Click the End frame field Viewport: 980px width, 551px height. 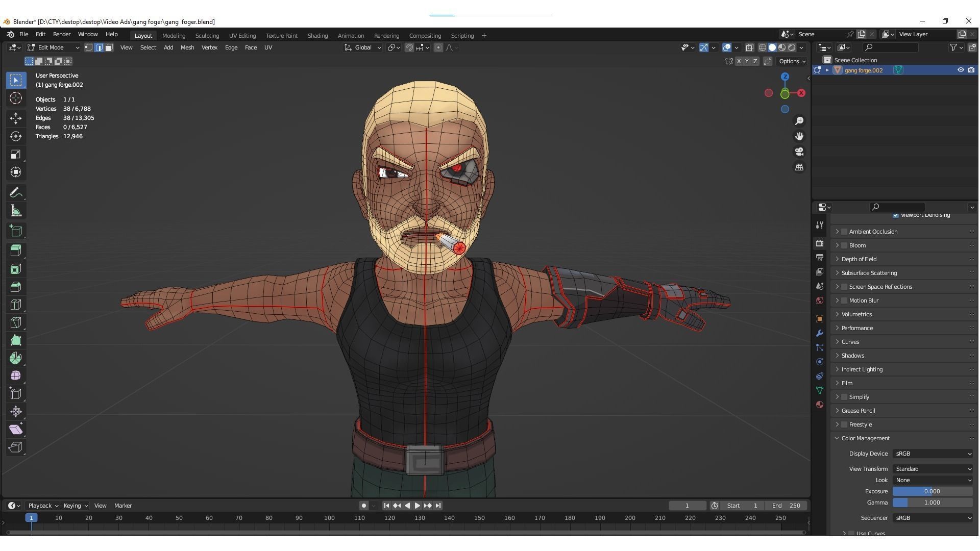tap(787, 506)
